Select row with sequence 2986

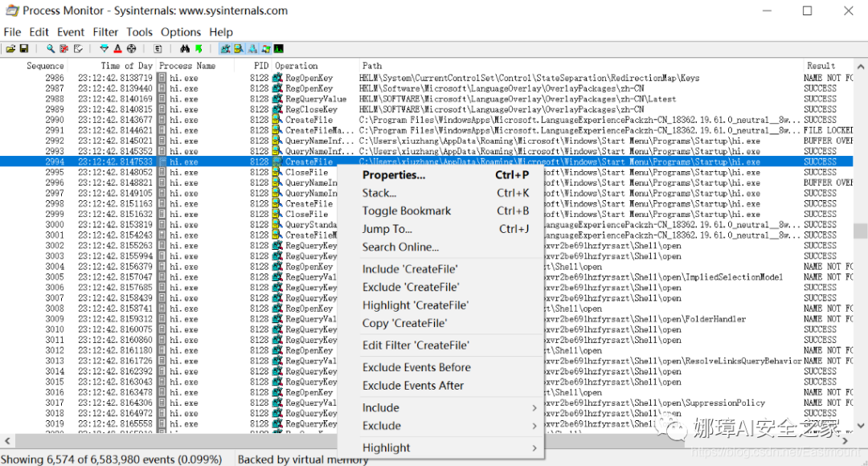[426, 78]
